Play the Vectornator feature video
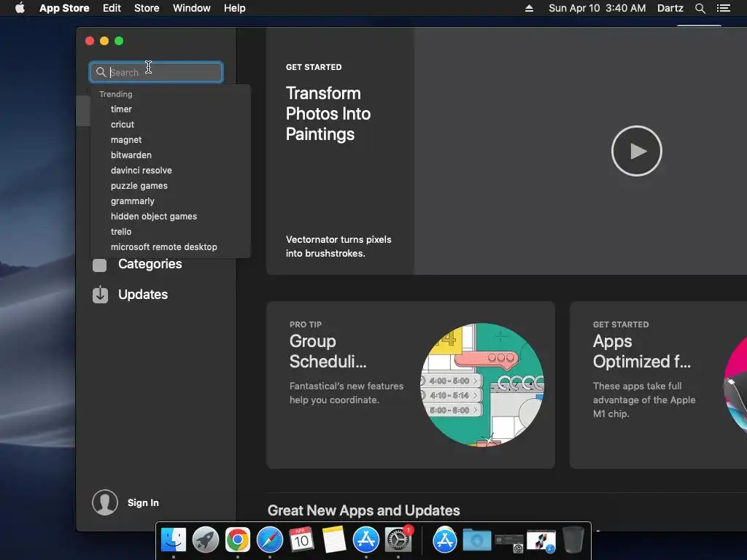Viewport: 747px width, 560px height. click(x=636, y=151)
